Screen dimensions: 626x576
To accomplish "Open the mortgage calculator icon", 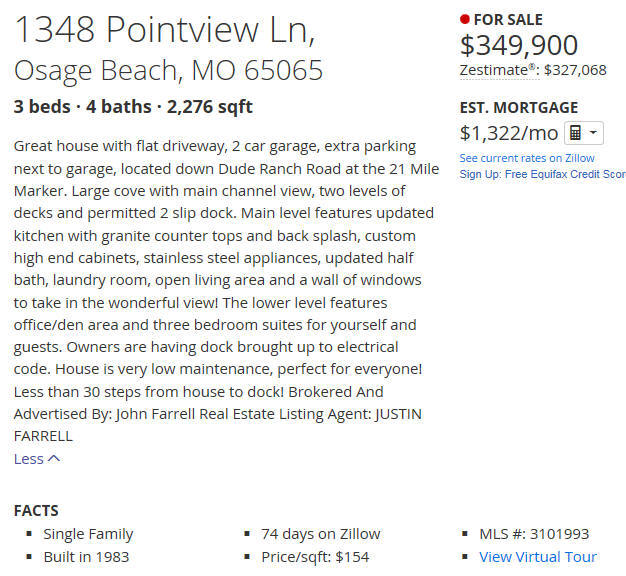I will point(575,133).
